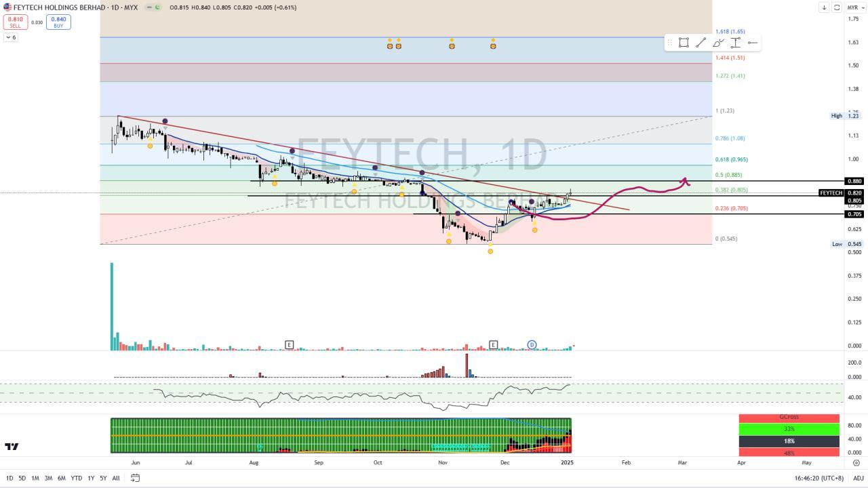The height and width of the screenshot is (488, 868).
Task: Click the GCross indicator table cell
Action: pos(789,418)
